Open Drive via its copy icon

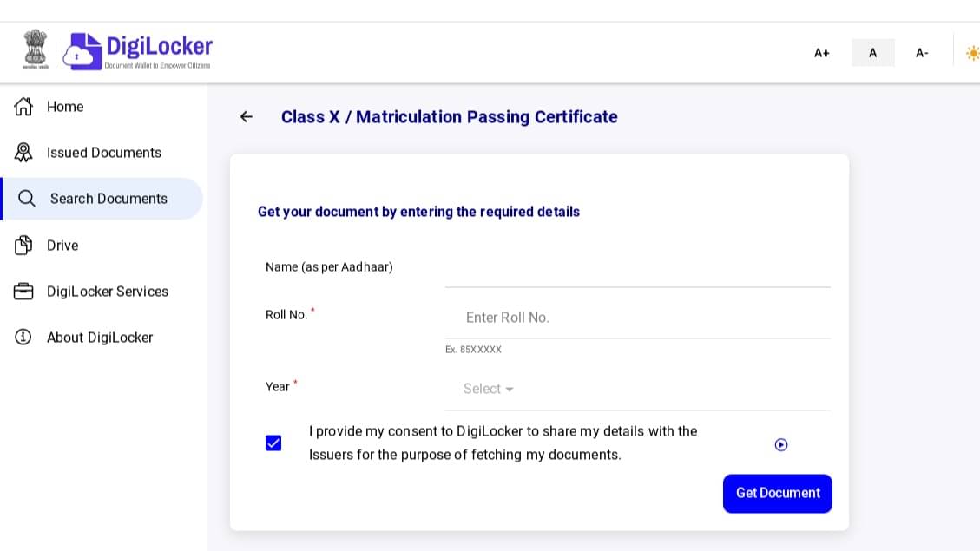[x=23, y=245]
